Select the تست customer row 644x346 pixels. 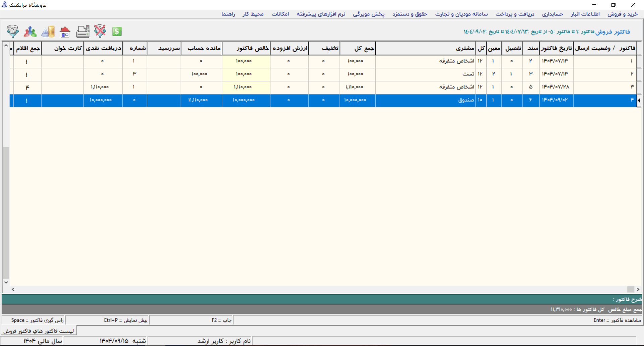[x=425, y=74]
